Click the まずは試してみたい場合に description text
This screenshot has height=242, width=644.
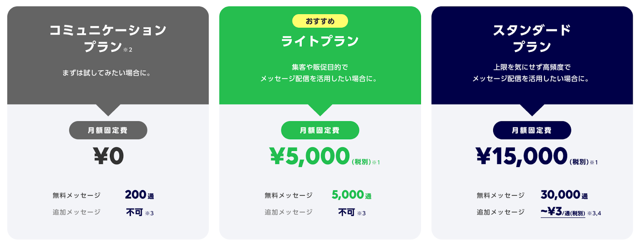pyautogui.click(x=106, y=73)
